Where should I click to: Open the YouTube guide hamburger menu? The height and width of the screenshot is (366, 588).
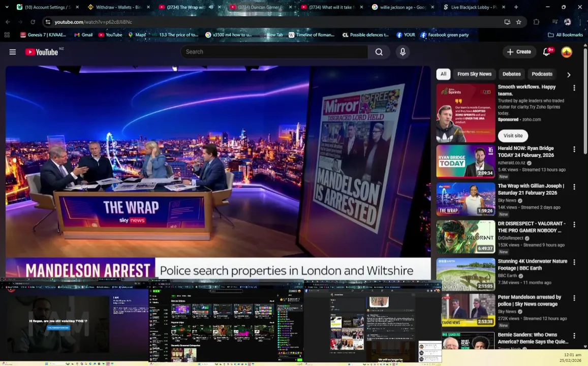[12, 52]
